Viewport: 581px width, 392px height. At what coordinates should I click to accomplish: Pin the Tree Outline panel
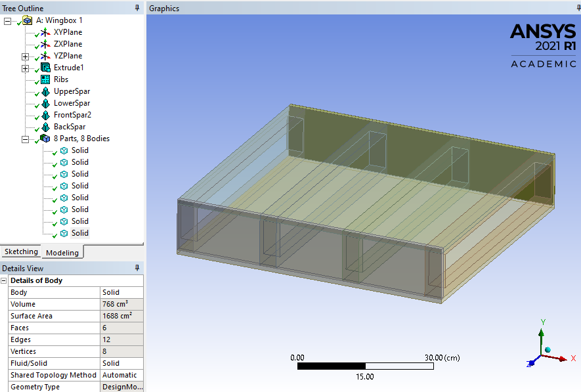click(137, 8)
